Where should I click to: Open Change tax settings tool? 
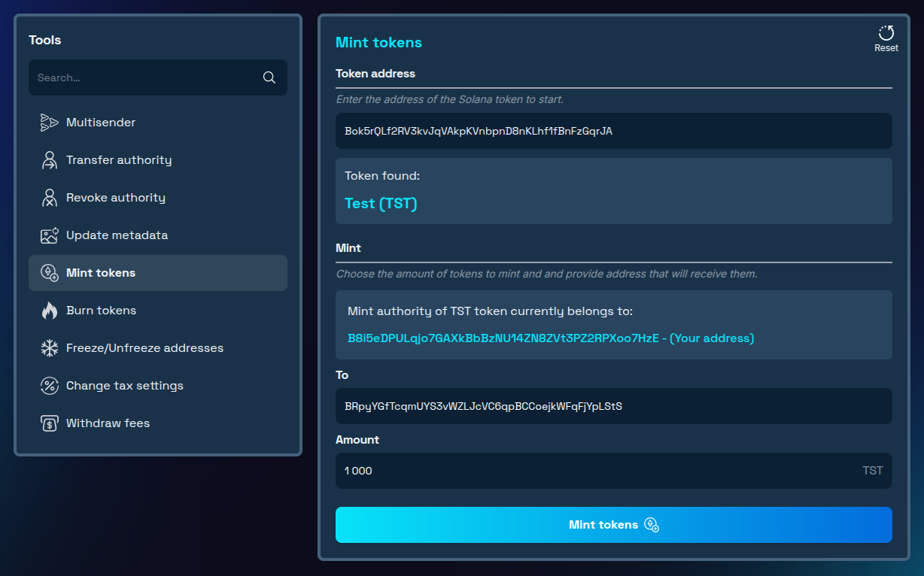point(158,386)
